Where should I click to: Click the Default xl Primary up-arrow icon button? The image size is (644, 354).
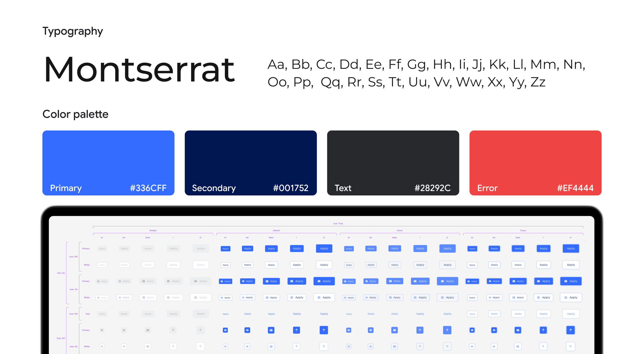click(324, 330)
